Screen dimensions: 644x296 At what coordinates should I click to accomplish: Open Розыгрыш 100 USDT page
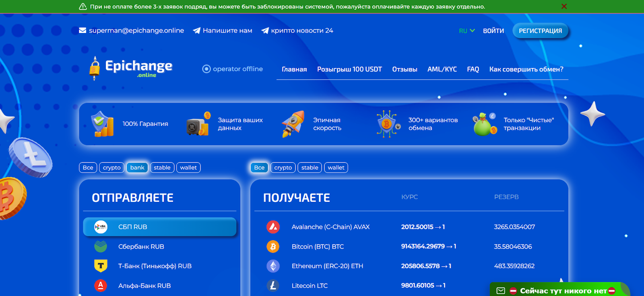(349, 69)
